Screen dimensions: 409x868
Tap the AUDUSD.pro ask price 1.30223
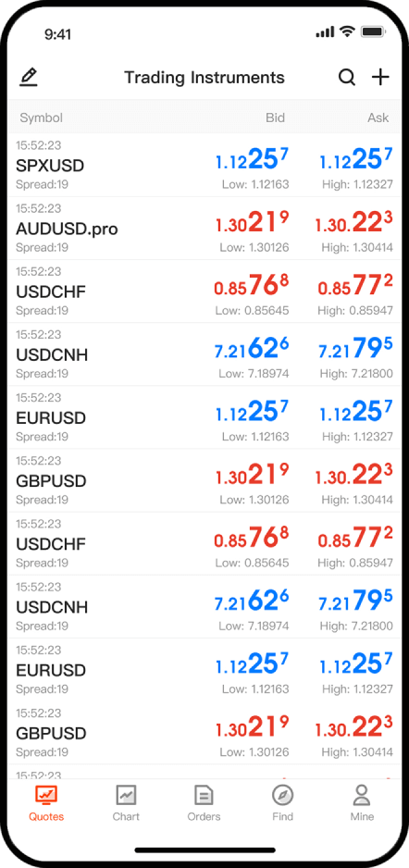click(353, 223)
